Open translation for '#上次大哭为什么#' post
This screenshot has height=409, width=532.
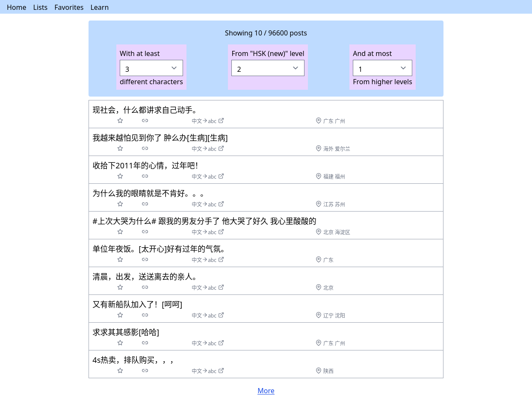tap(207, 232)
